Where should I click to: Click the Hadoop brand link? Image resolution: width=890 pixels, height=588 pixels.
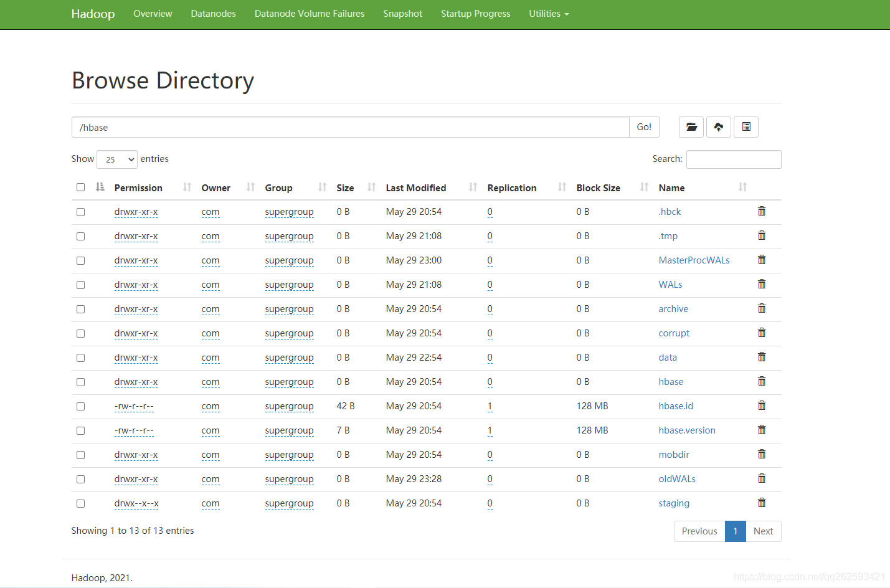point(93,14)
